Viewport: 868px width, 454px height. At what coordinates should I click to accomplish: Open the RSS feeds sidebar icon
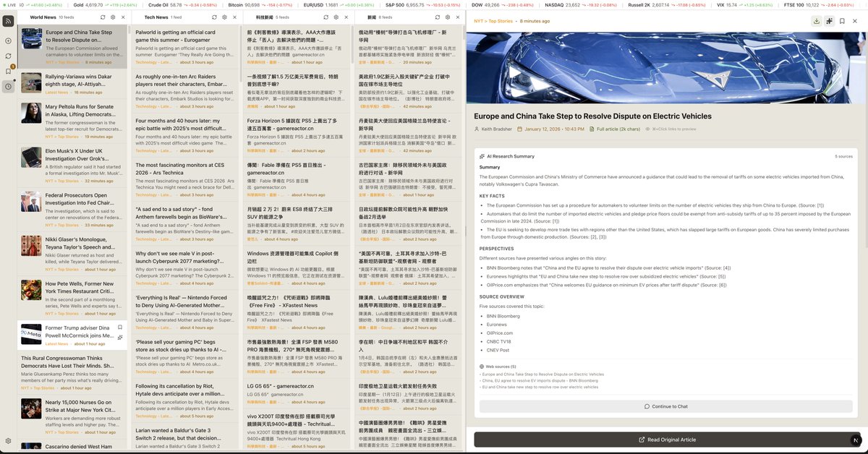8,21
